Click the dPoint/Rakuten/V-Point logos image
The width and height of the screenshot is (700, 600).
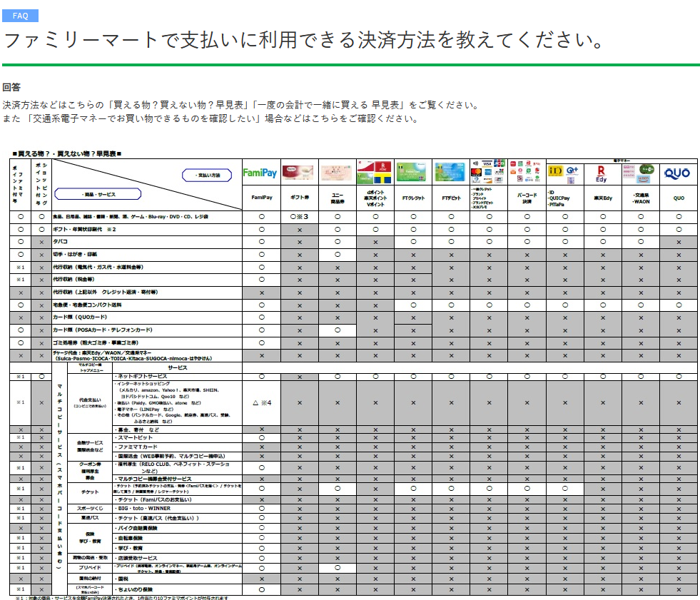375,173
